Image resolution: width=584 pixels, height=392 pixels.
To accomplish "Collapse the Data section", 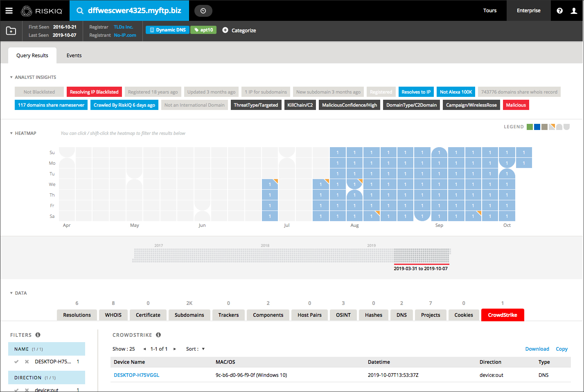I will 11,293.
